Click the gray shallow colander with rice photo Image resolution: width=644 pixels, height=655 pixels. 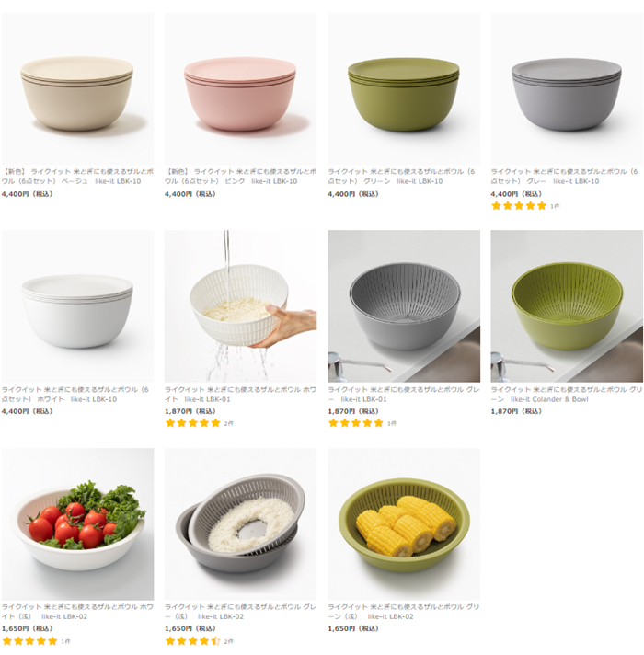coord(240,523)
